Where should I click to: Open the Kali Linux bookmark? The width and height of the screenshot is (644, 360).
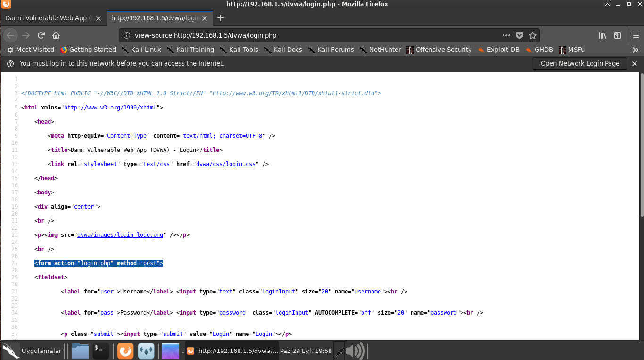pos(141,50)
